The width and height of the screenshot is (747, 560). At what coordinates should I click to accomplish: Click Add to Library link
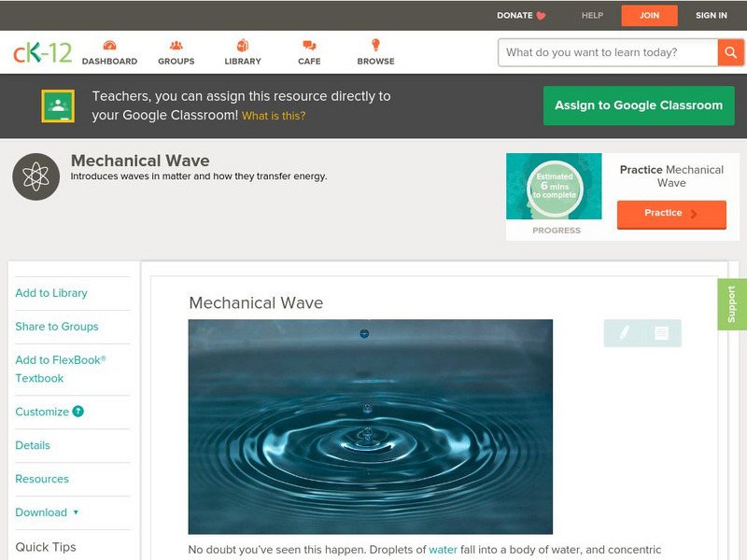51,293
